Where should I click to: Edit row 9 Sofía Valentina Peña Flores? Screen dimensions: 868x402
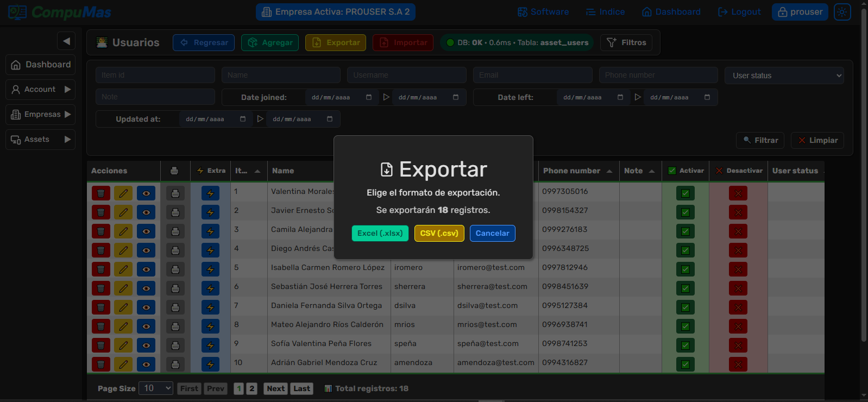pyautogui.click(x=123, y=346)
